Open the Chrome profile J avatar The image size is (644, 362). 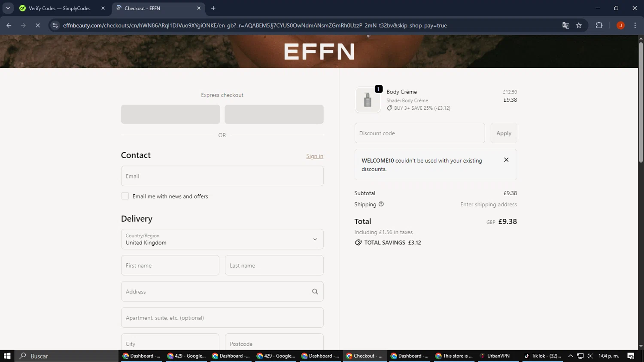[620, 25]
